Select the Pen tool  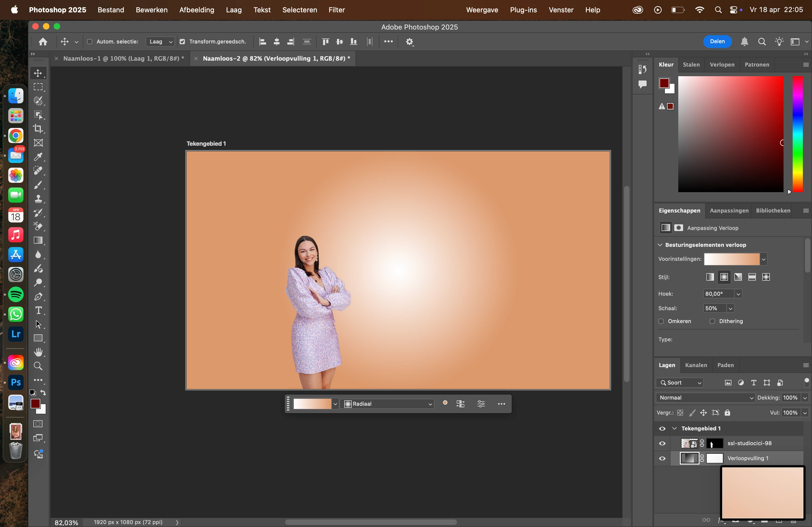tap(38, 297)
